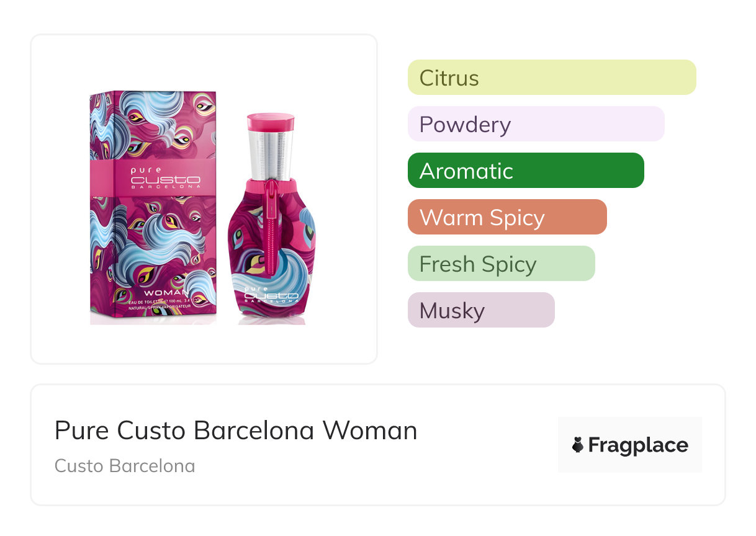The height and width of the screenshot is (536, 756).
Task: Click the Fragplace text logo
Action: 638,445
